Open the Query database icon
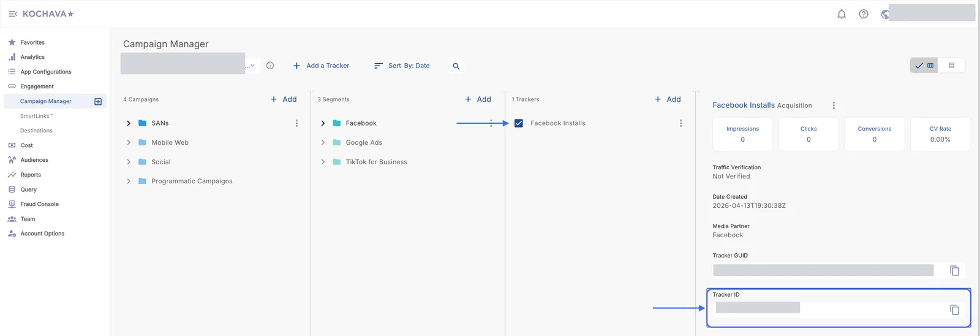 coord(12,189)
